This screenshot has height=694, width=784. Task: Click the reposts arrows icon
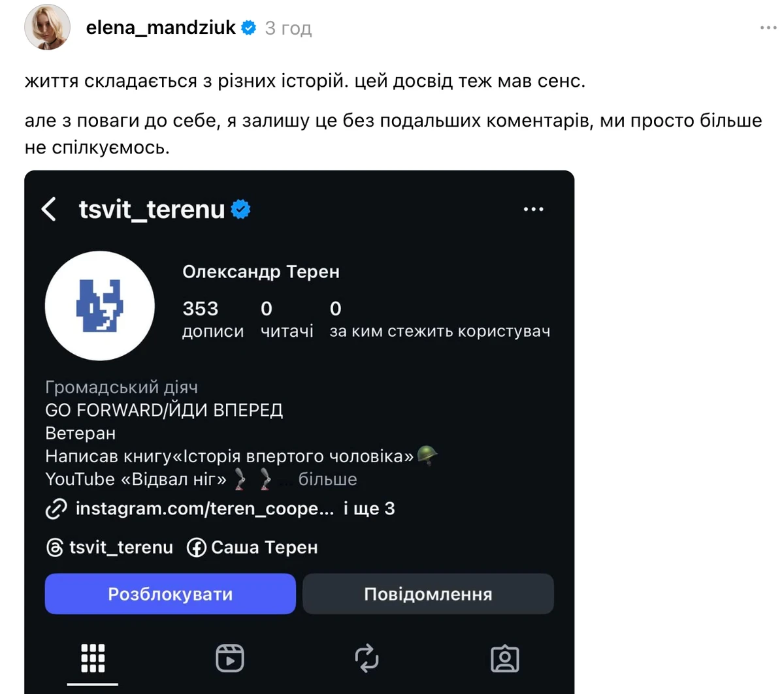(367, 658)
